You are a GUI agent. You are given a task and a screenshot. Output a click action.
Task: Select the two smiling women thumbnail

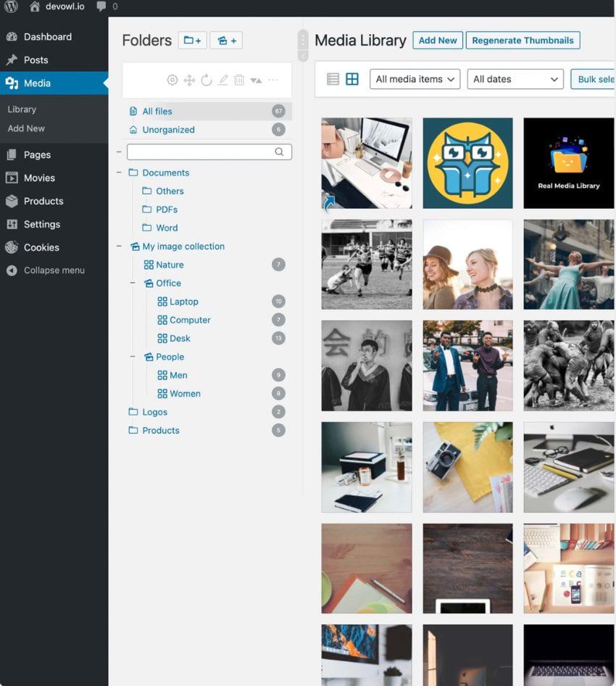pyautogui.click(x=467, y=264)
